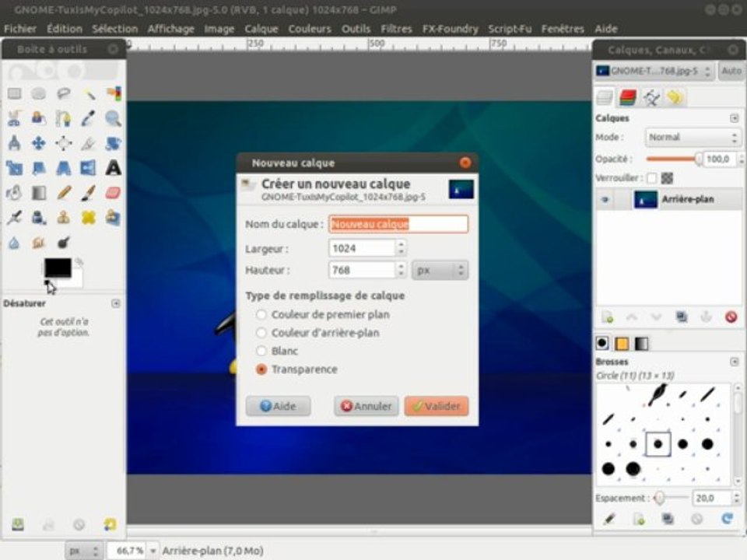The image size is (747, 560).
Task: Open the FX-Foundry menu
Action: point(451,29)
